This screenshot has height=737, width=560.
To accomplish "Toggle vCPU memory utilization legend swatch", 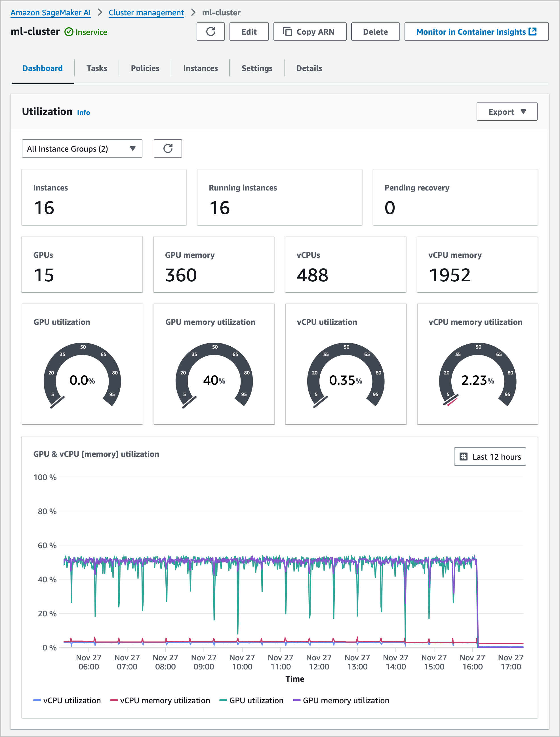I will 114,700.
